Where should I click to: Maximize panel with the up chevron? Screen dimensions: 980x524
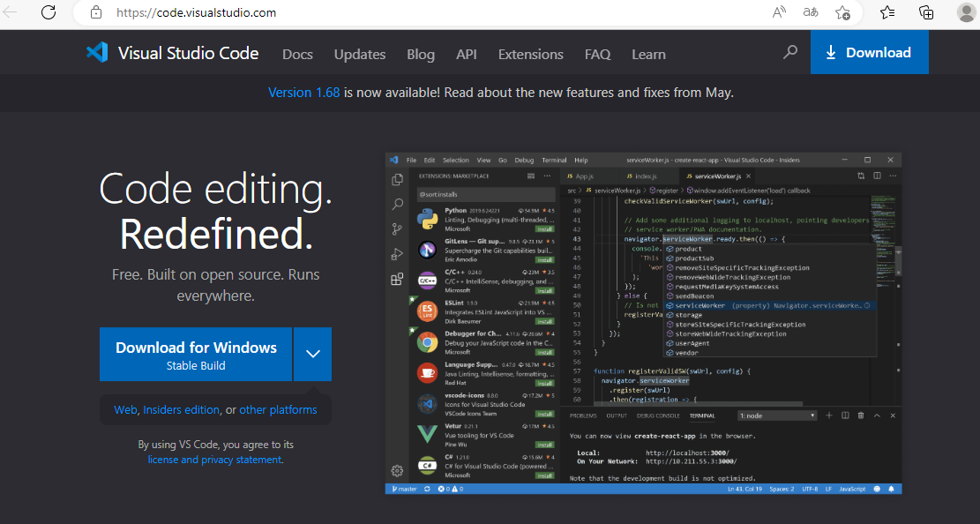877,415
